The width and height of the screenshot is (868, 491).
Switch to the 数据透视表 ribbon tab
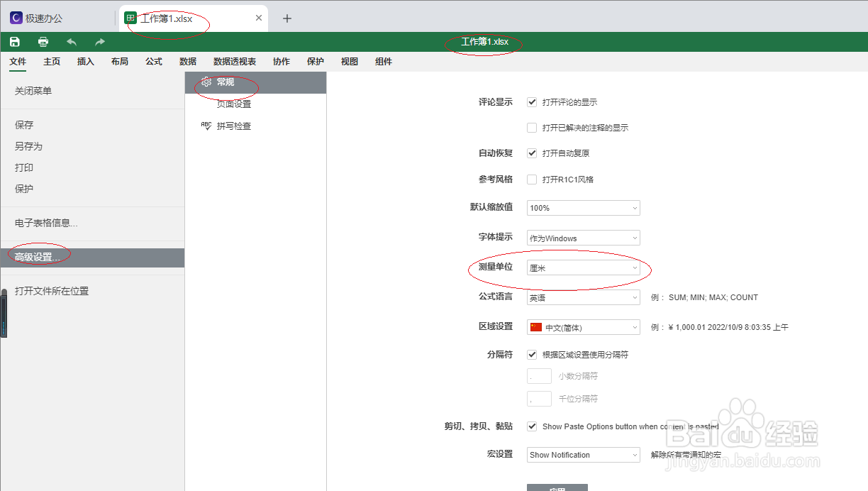(233, 62)
